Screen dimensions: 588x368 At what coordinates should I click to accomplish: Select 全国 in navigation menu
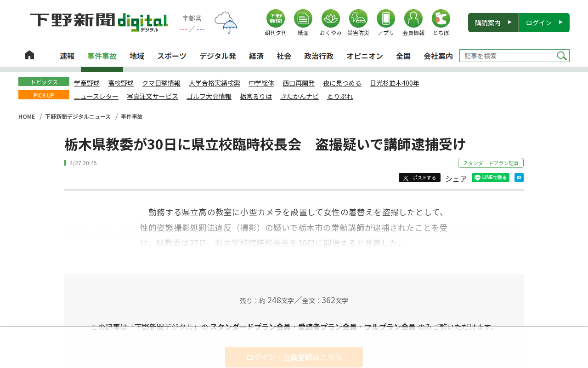pos(403,56)
